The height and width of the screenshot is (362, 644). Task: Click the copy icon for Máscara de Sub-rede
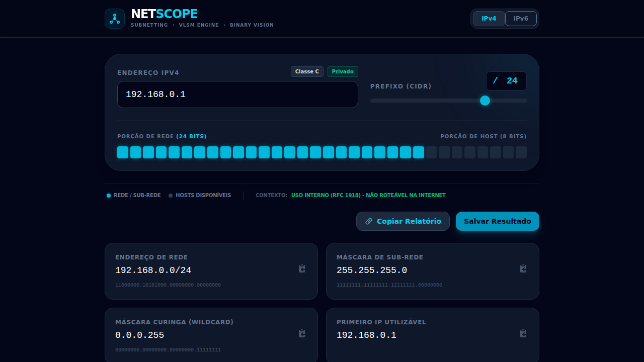(523, 269)
